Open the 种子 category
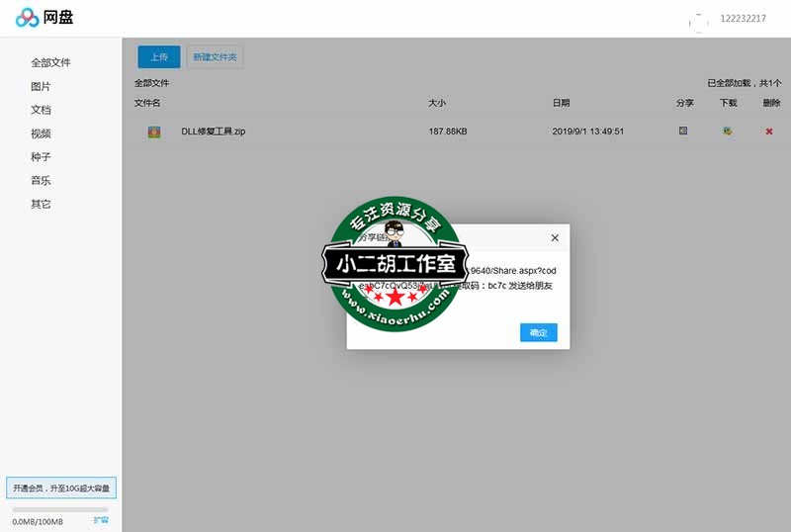 coord(41,157)
